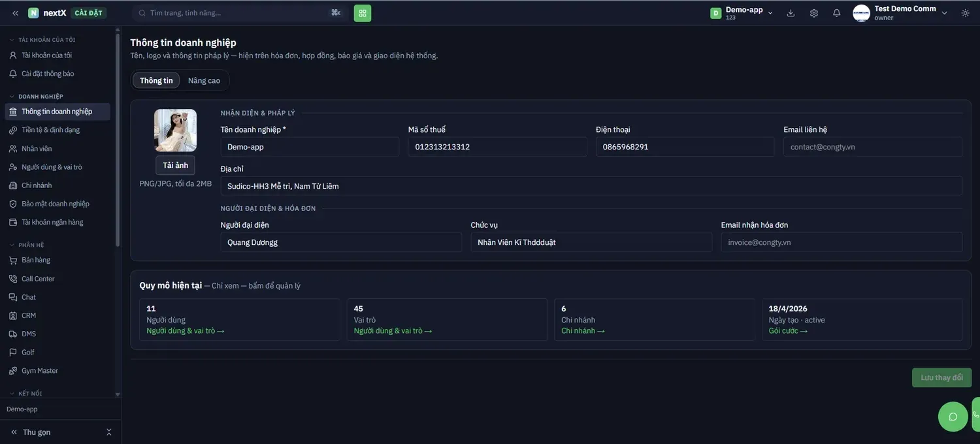Collapse the Tài khoản của tôi section
This screenshot has height=444, width=980.
point(42,40)
